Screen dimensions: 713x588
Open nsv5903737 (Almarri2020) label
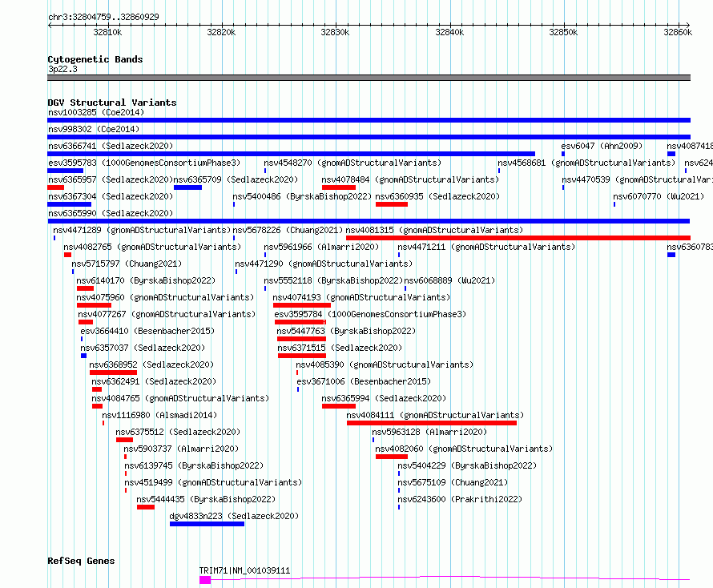181,449
